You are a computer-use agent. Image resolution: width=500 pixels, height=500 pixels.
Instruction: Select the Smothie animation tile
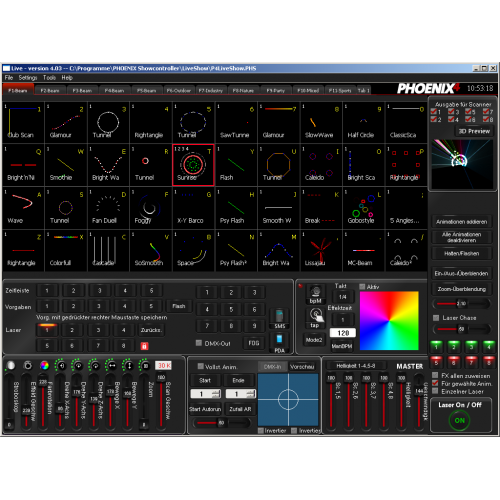(x=66, y=165)
